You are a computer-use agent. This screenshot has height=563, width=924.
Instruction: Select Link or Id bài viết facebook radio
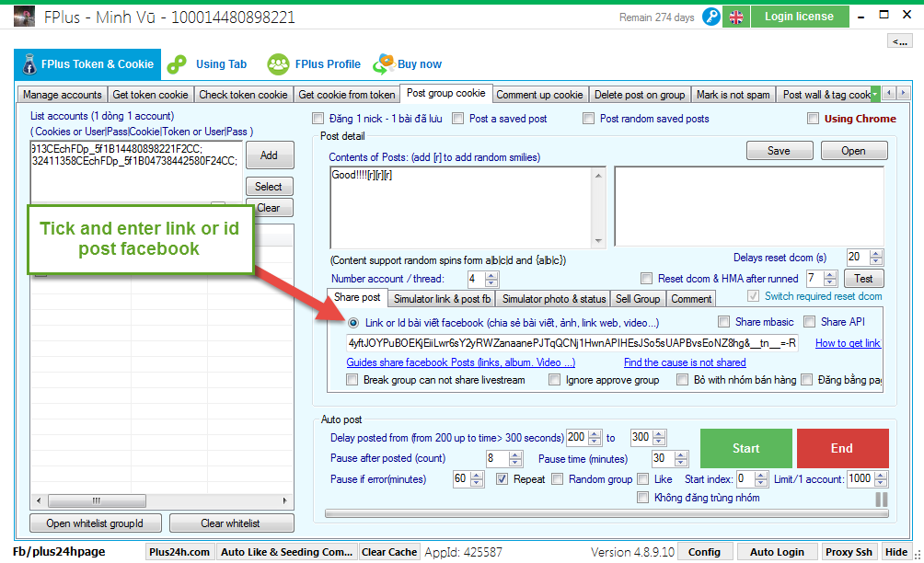click(x=353, y=323)
